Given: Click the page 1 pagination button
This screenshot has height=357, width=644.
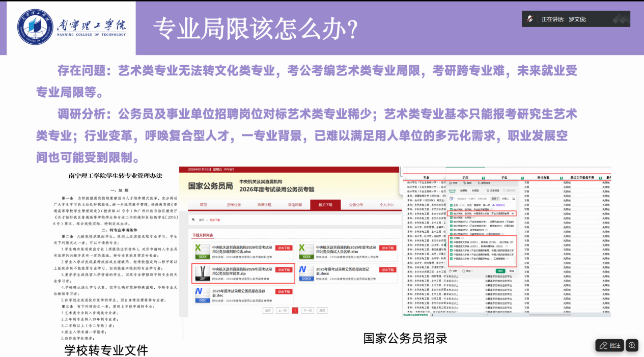Looking at the screenshot, I should 295,310.
